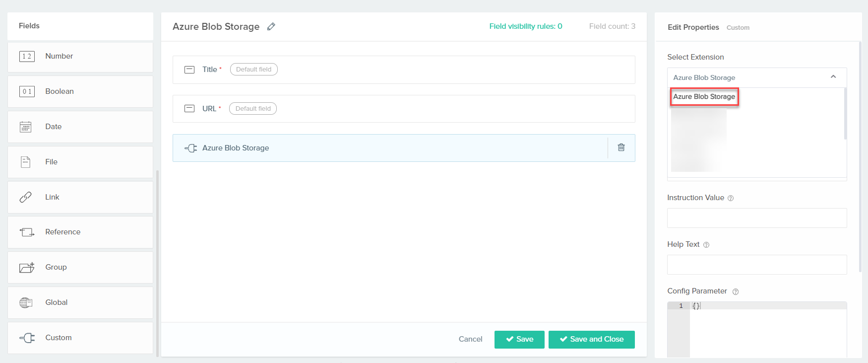This screenshot has height=363, width=868.
Task: Click line number 1 in config editor
Action: pyautogui.click(x=681, y=306)
